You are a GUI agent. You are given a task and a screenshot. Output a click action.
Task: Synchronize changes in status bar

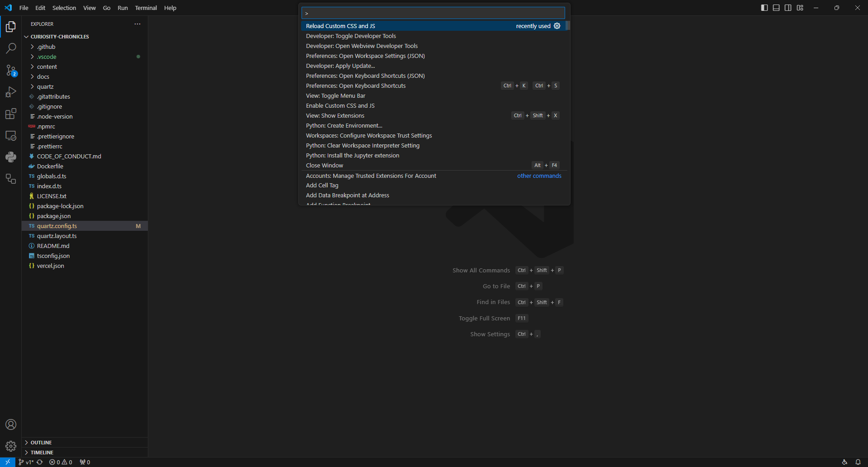click(x=40, y=462)
